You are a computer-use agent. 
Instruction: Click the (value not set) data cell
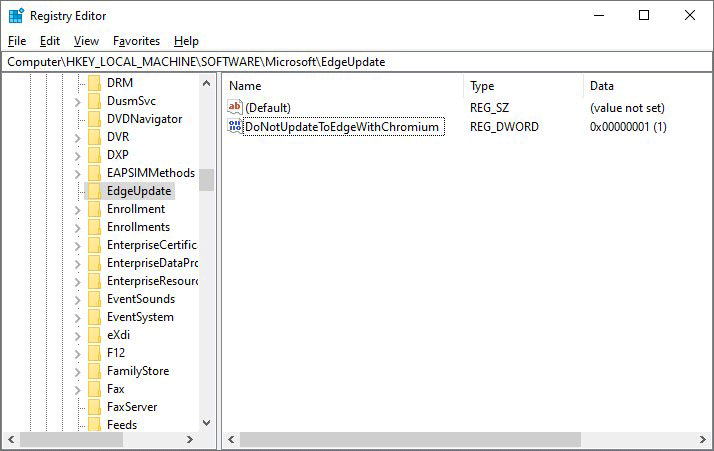[x=627, y=108]
